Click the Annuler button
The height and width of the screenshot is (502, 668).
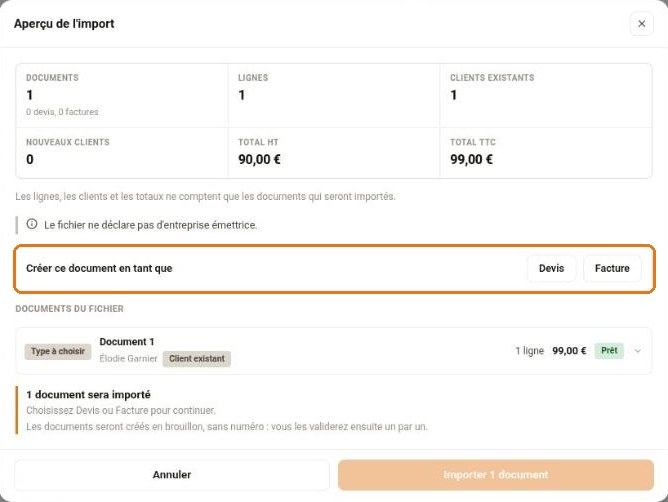point(172,475)
